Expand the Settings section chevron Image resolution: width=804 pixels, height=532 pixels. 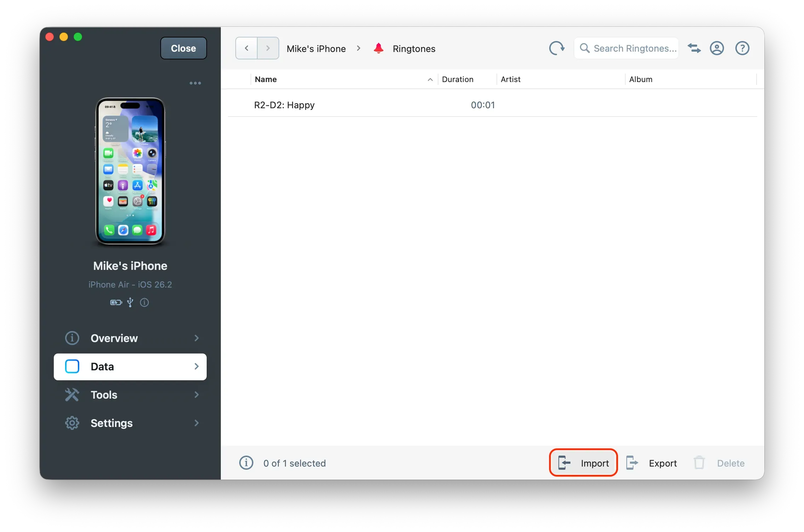tap(196, 423)
